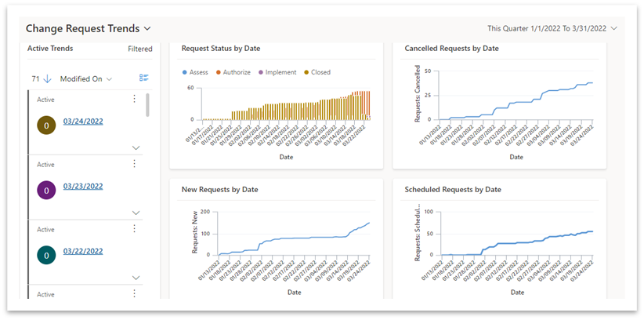Click the New Requests by Date chart title
Image resolution: width=644 pixels, height=320 pixels.
[219, 190]
